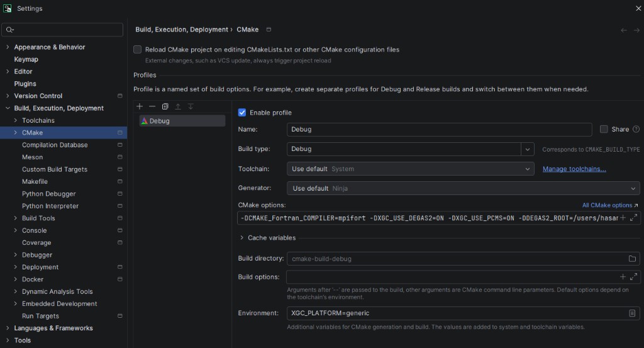Click project icon on Coverage row
This screenshot has height=348, width=644.
click(120, 242)
